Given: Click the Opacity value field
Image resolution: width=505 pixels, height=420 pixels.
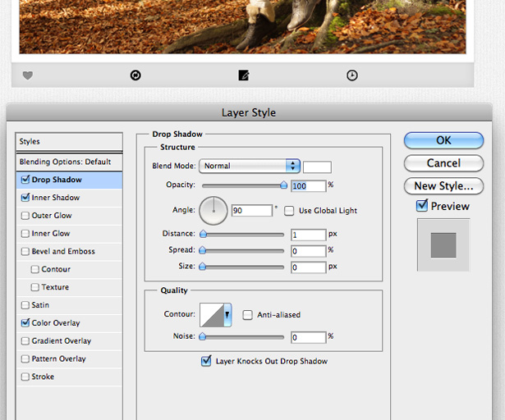Looking at the screenshot, I should click(309, 186).
